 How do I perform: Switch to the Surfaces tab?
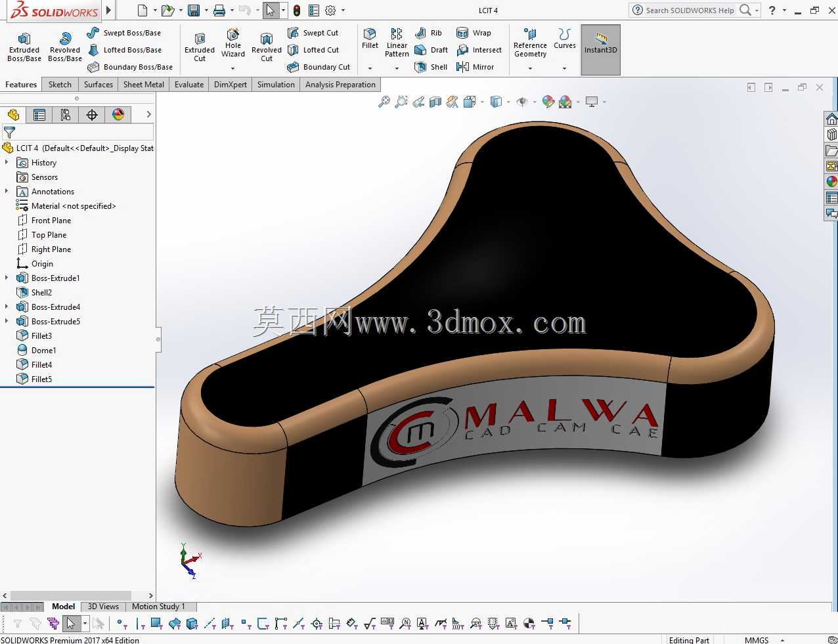click(x=99, y=85)
